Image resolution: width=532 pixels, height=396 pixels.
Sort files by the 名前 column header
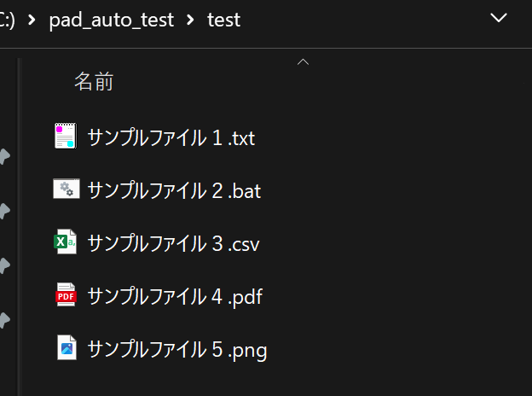94,82
